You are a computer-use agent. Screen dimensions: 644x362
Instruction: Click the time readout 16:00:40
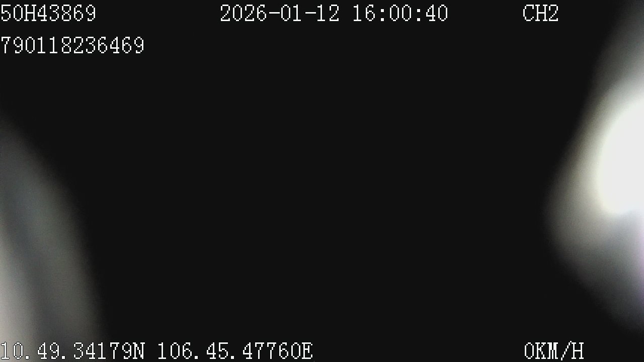click(x=400, y=14)
